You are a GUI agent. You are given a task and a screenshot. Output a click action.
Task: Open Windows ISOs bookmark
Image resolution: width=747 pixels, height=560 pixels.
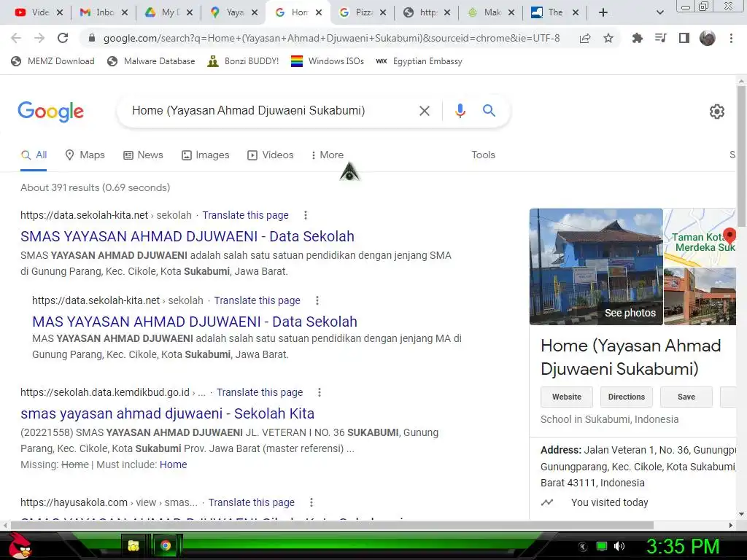(x=328, y=61)
